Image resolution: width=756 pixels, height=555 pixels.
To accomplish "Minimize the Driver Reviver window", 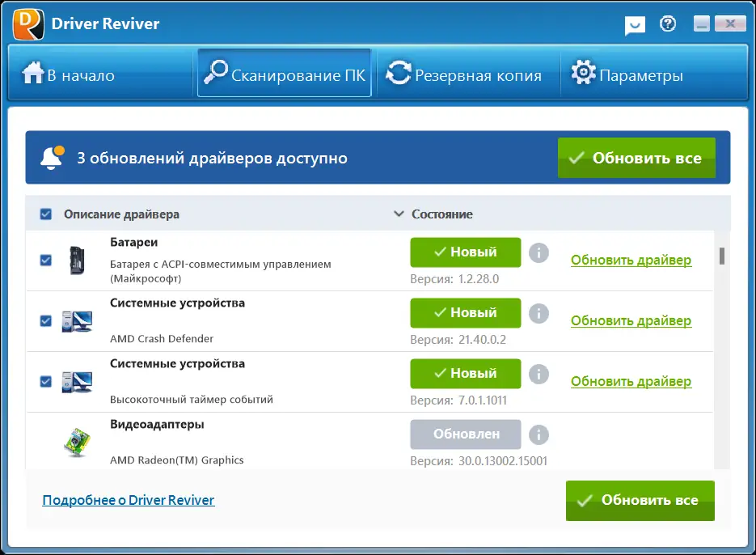I will [702, 23].
